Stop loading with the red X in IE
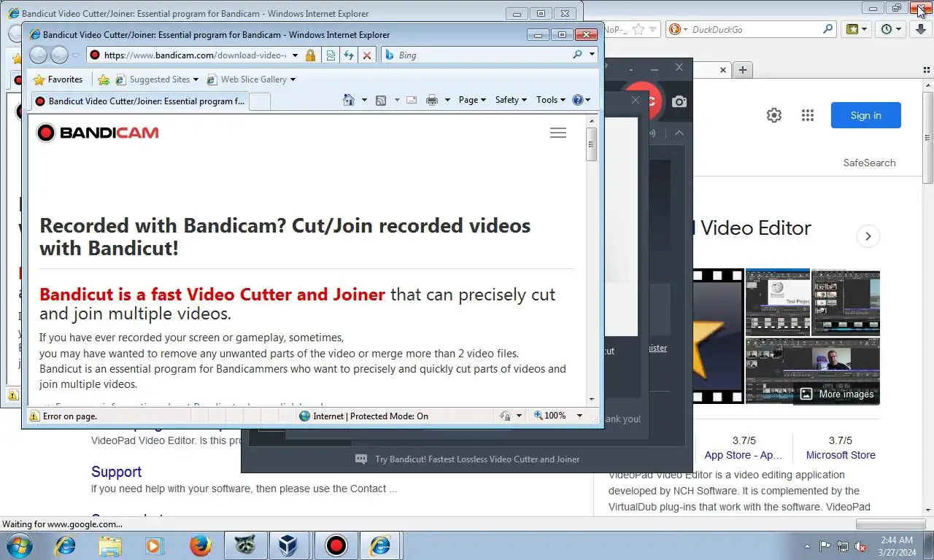 (x=367, y=55)
